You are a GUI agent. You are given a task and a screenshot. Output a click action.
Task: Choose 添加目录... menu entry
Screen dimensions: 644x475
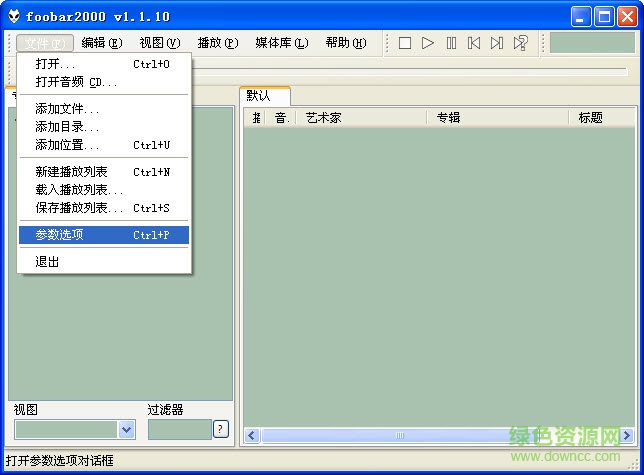[x=104, y=127]
